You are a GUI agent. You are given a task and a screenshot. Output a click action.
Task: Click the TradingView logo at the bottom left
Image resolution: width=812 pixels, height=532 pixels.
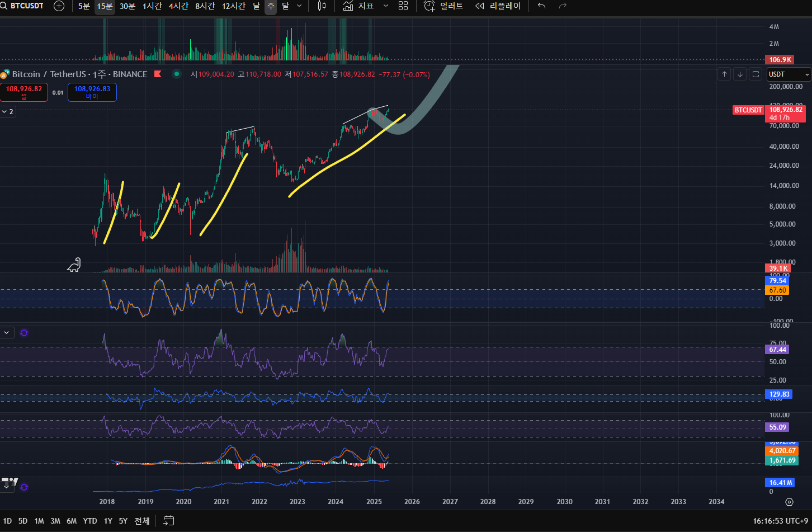tap(10, 481)
